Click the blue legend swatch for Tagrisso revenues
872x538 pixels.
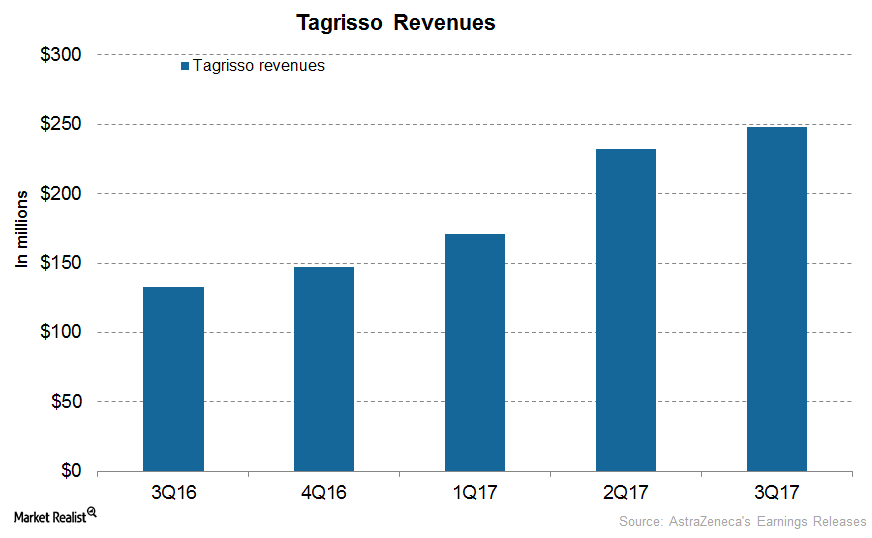coord(185,66)
